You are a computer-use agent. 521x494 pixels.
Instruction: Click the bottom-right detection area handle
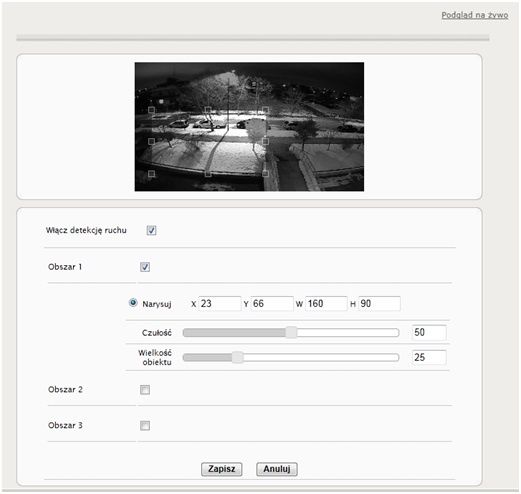coord(265,174)
